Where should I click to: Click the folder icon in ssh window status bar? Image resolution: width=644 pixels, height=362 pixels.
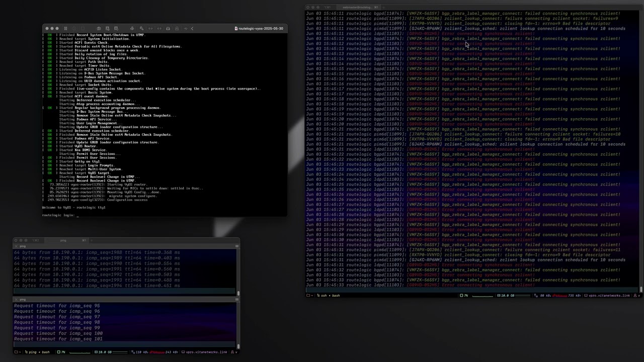pyautogui.click(x=308, y=295)
